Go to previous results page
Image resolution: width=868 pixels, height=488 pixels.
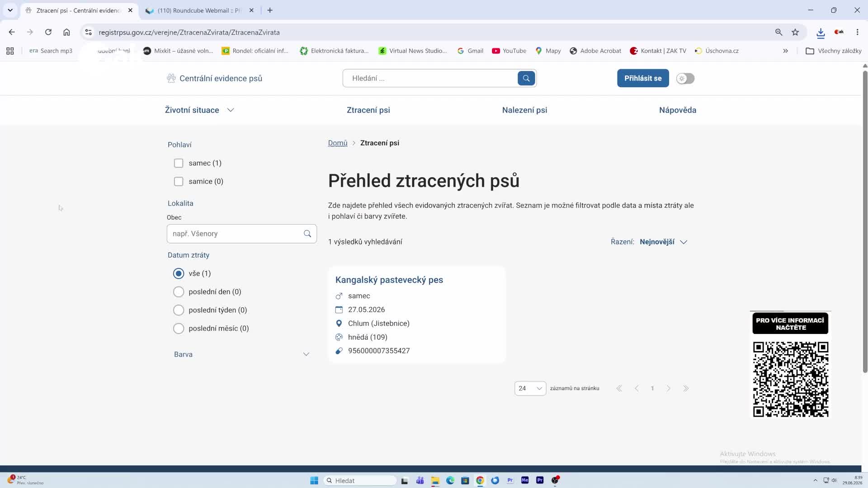(637, 389)
